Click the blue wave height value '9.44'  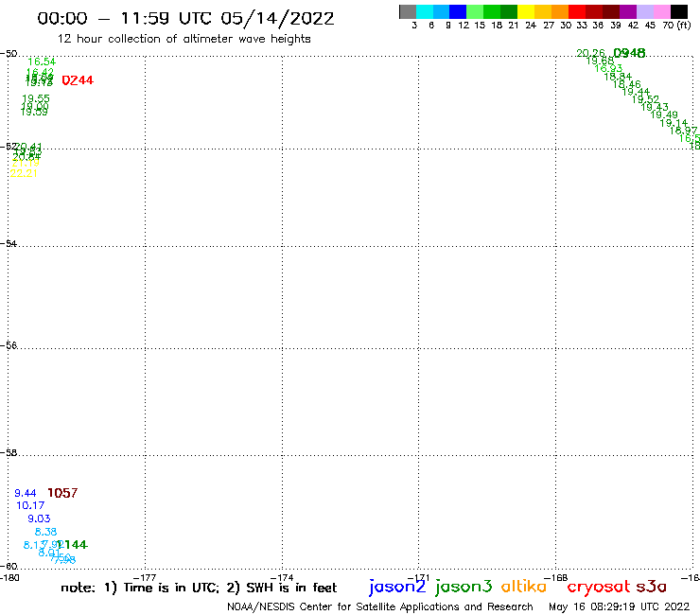(25, 493)
